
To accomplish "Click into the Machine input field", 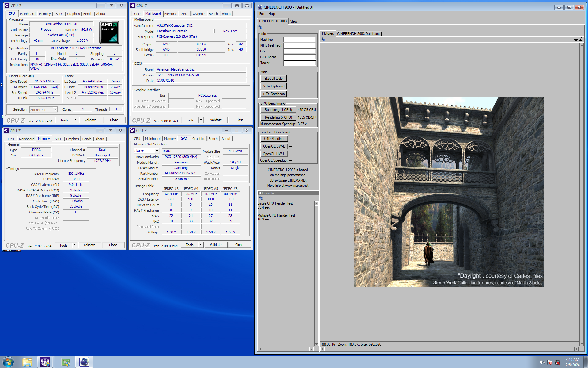I will (300, 40).
